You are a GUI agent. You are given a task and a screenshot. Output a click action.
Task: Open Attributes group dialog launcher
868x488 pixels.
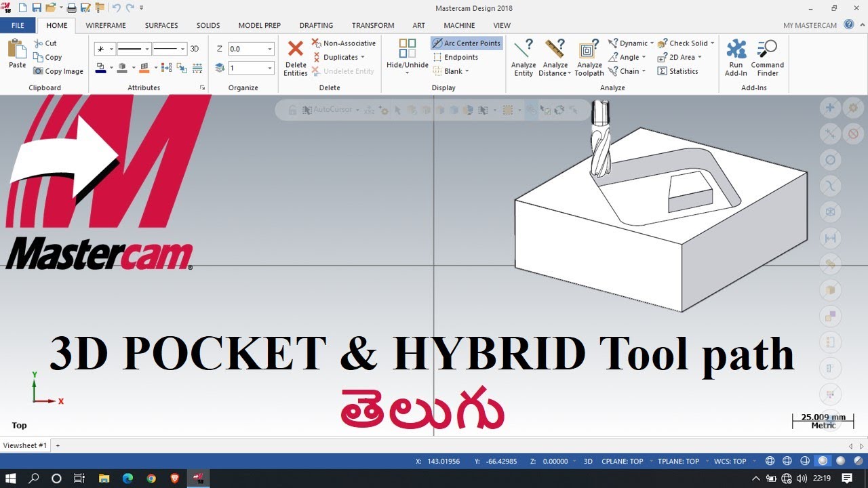(202, 88)
